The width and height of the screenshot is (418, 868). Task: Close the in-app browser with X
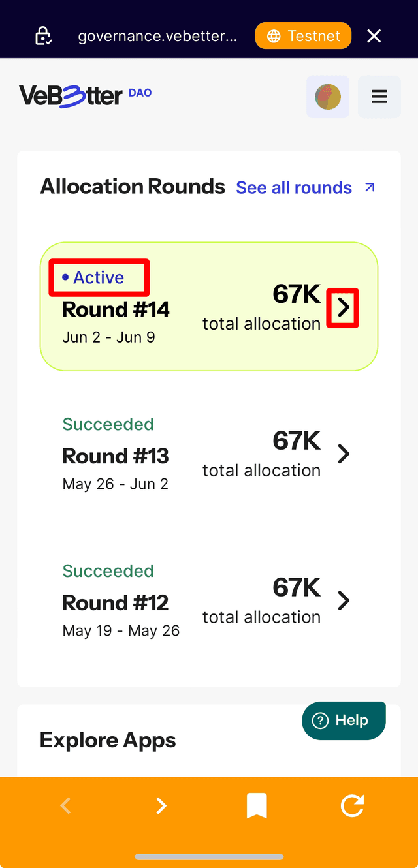pos(374,35)
